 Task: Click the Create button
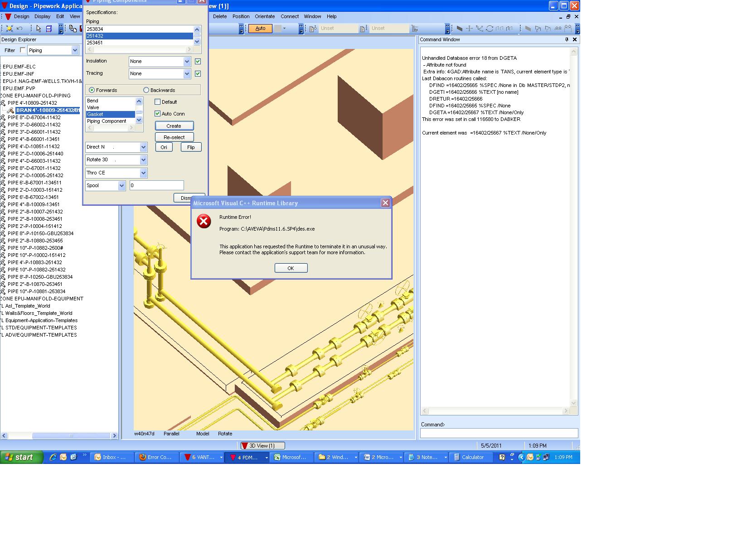(x=174, y=126)
